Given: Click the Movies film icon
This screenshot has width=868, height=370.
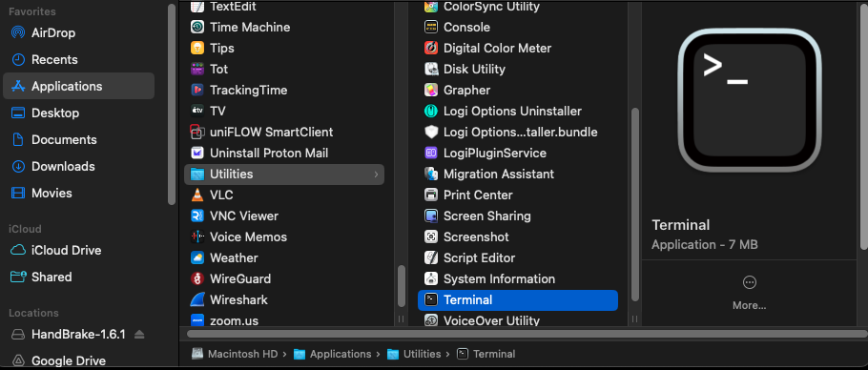Looking at the screenshot, I should (x=18, y=193).
